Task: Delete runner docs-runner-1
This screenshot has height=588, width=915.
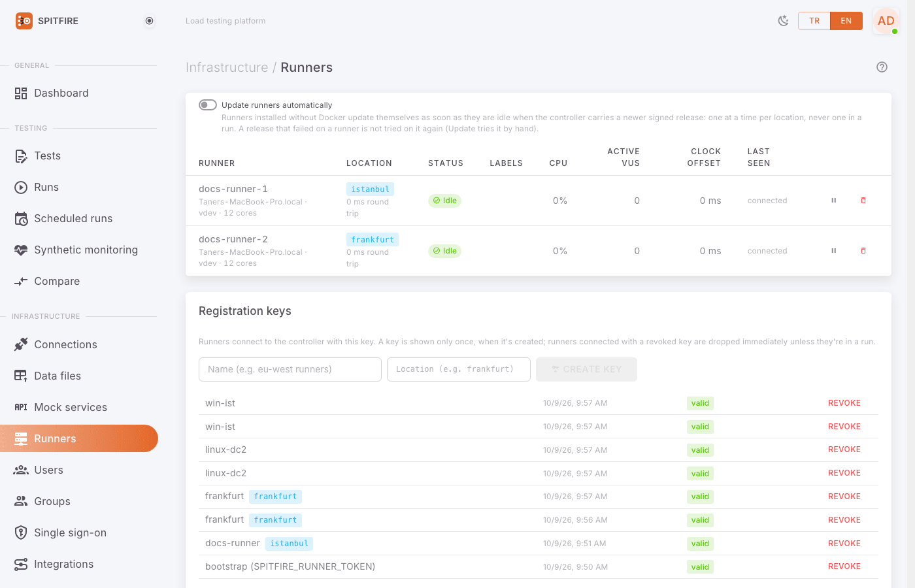Action: pyautogui.click(x=863, y=201)
